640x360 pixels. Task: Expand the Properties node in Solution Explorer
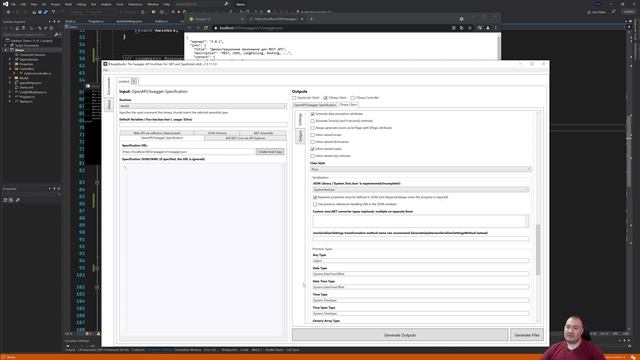10,64
